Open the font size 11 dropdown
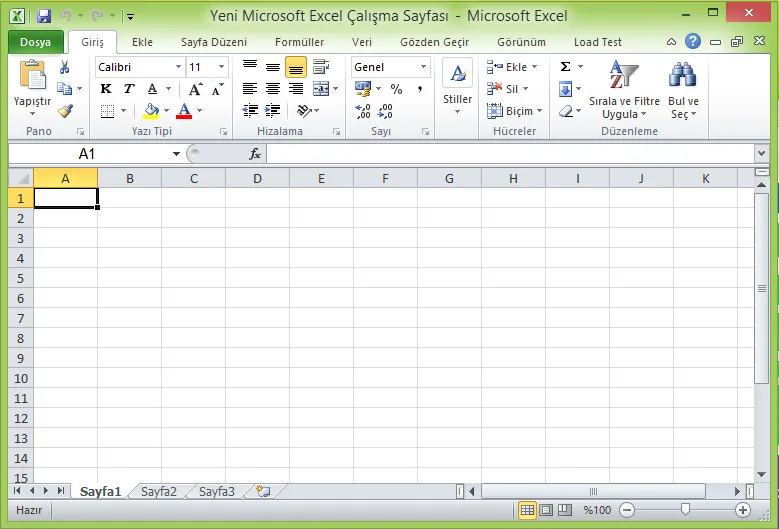The width and height of the screenshot is (779, 529). click(221, 67)
